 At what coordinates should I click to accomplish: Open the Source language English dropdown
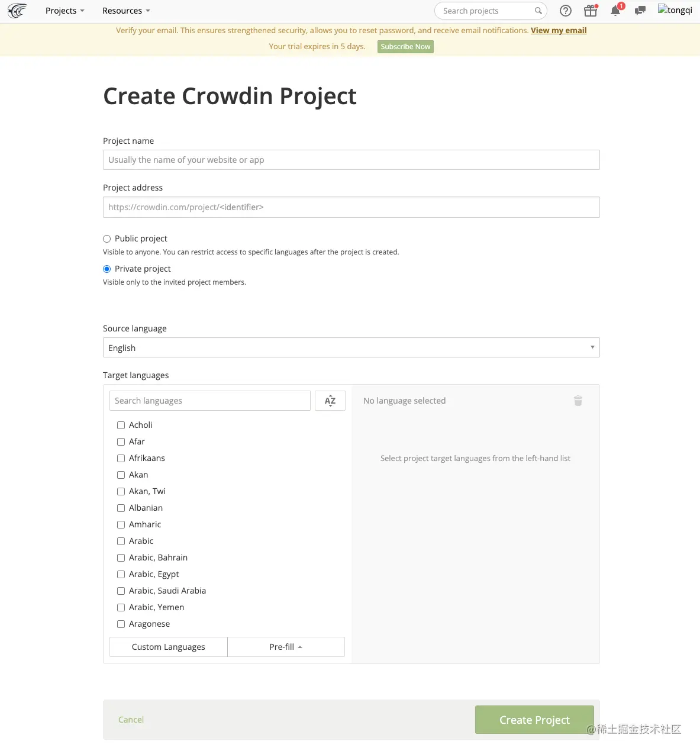pyautogui.click(x=351, y=347)
